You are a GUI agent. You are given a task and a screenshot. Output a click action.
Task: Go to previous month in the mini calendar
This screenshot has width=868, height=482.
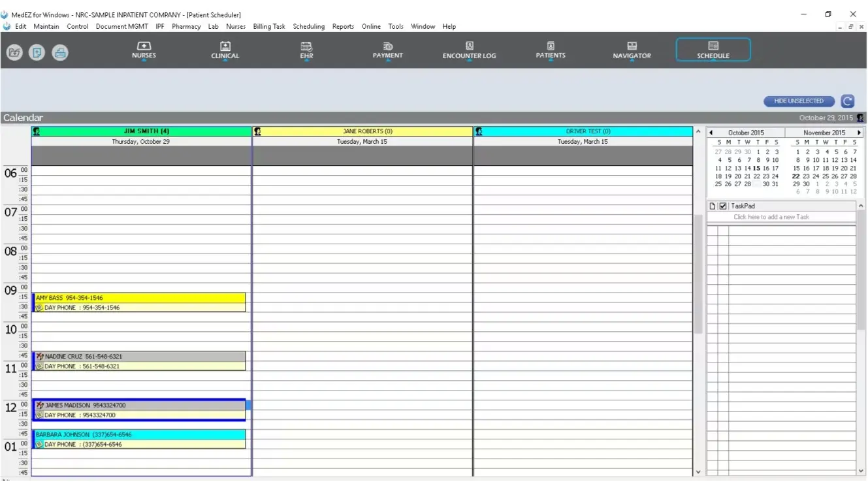click(x=711, y=132)
